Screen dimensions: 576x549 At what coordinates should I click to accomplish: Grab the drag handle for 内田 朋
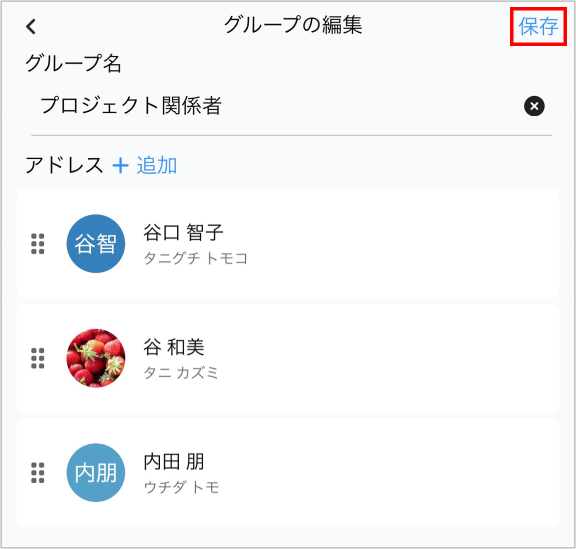pyautogui.click(x=38, y=472)
